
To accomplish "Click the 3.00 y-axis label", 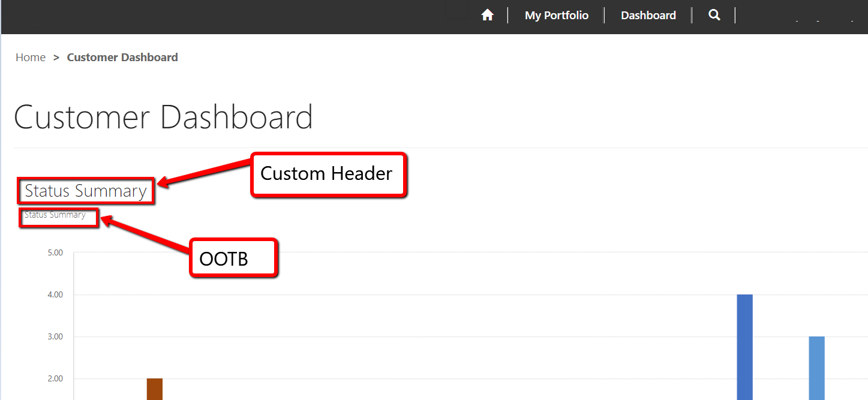I will [x=55, y=336].
